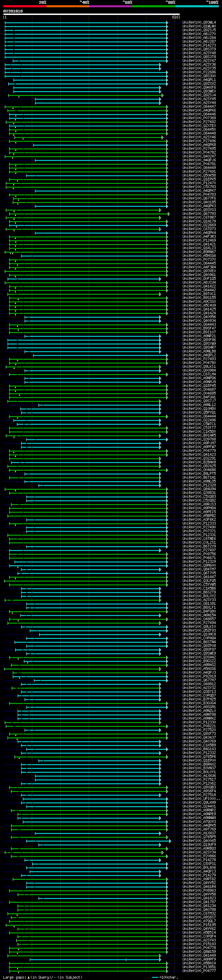Select label UniRef100_A2SY36
This screenshot has width=222, height=980.
(199, 65)
